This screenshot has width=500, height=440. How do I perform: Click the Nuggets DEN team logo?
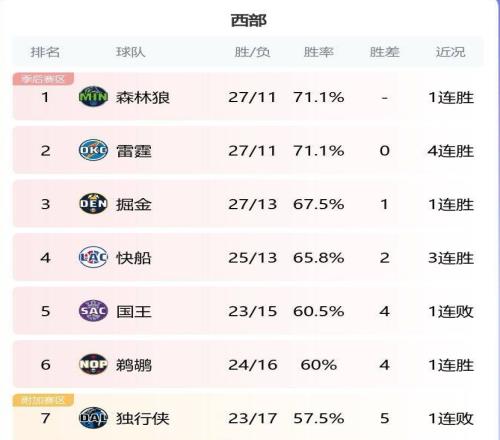pos(93,204)
